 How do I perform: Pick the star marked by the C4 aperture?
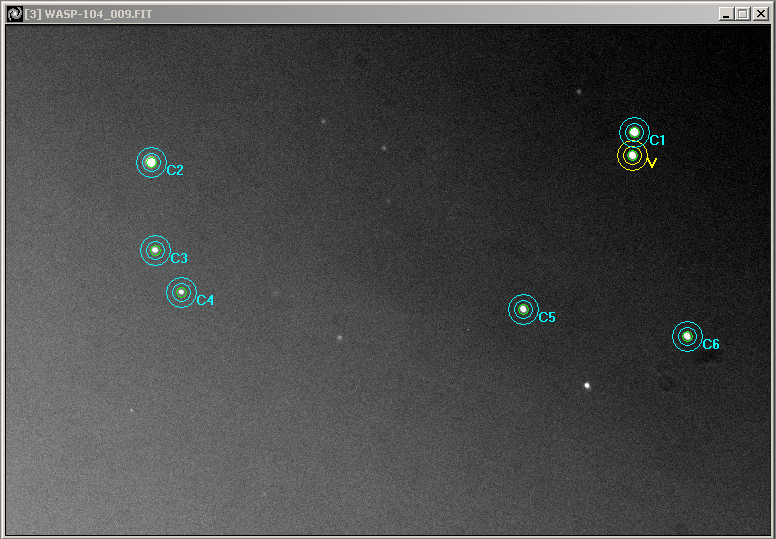pyautogui.click(x=181, y=292)
